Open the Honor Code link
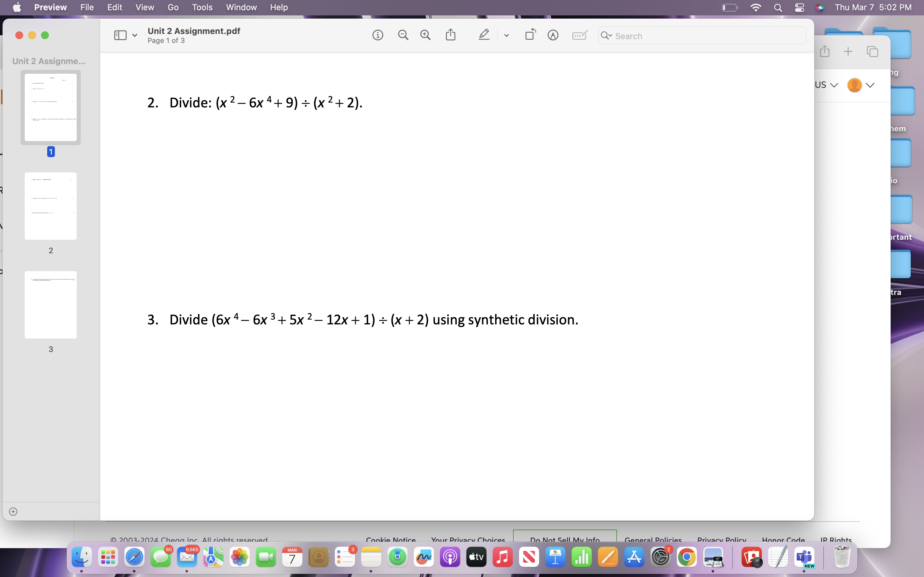Viewport: 924px width, 577px height. pos(783,539)
